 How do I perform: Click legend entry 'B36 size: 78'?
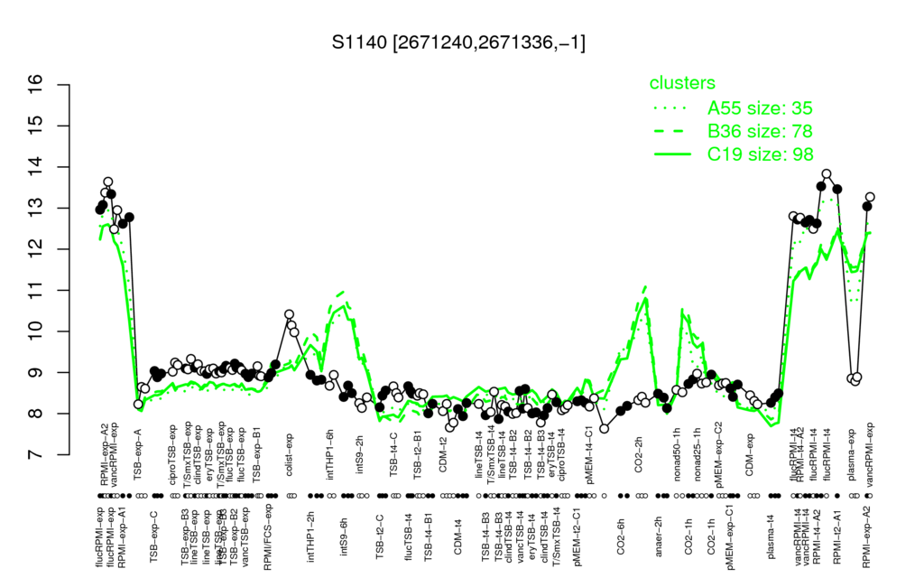click(760, 131)
